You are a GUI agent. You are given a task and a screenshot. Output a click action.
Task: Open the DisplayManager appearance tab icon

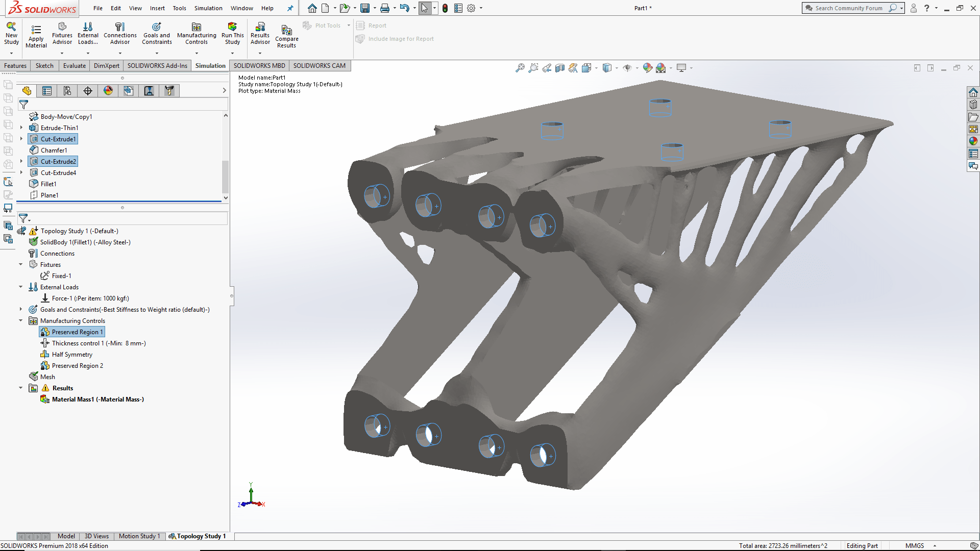[x=108, y=91]
